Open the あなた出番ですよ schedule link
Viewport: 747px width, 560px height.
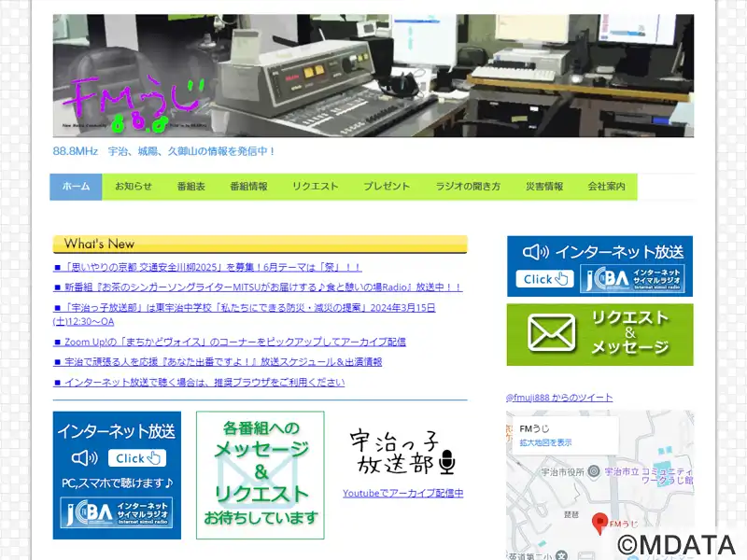pyautogui.click(x=218, y=362)
